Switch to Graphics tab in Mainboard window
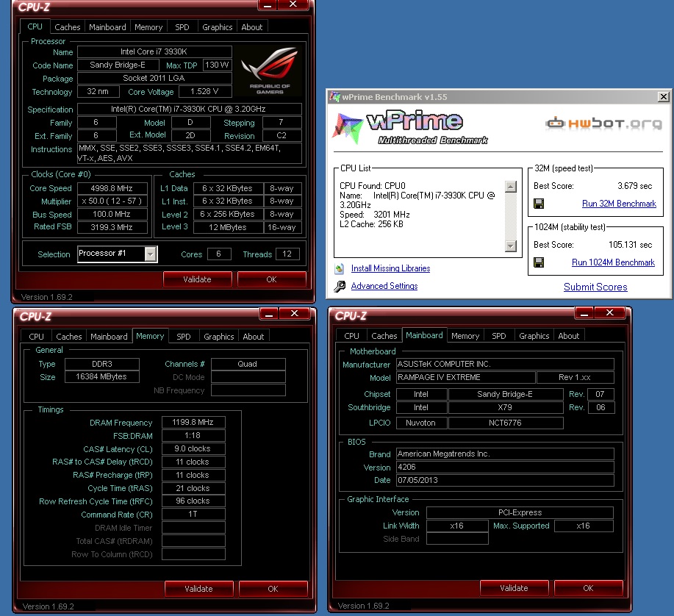674x616 pixels. [534, 336]
